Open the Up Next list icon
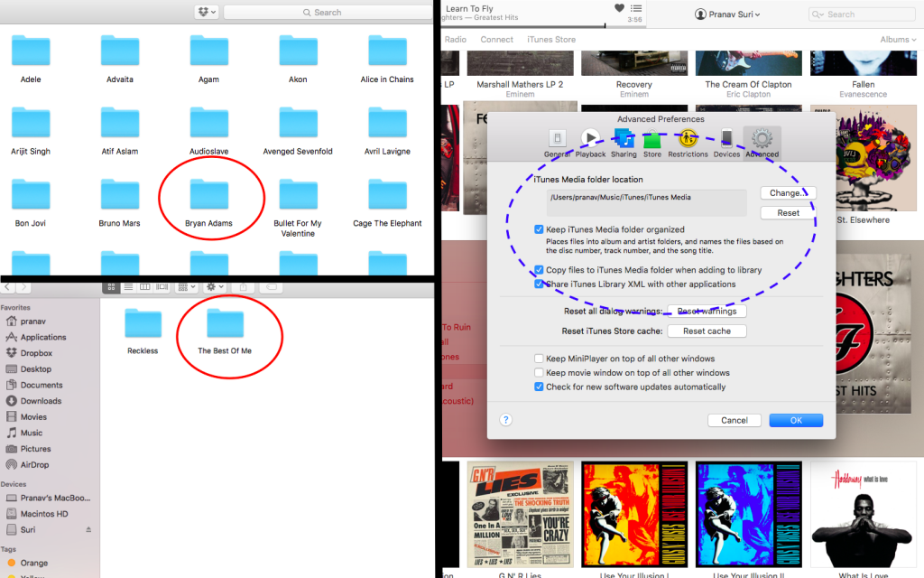This screenshot has height=578, width=924. [636, 8]
